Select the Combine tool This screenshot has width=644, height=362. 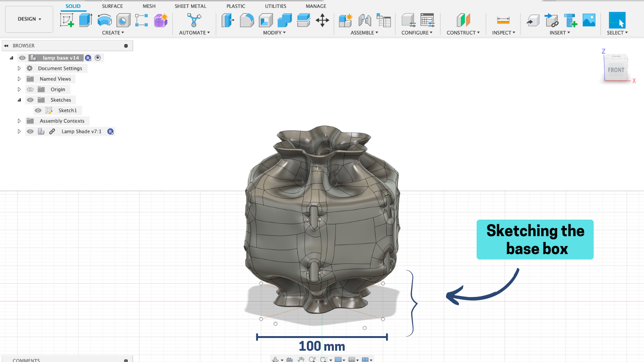click(285, 20)
